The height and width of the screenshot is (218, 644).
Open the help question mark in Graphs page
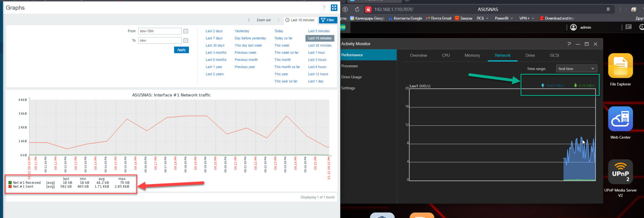click(x=324, y=8)
